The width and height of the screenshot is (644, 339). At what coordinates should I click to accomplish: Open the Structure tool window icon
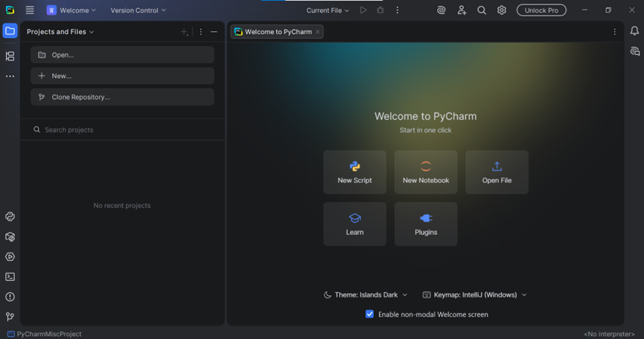coord(10,56)
